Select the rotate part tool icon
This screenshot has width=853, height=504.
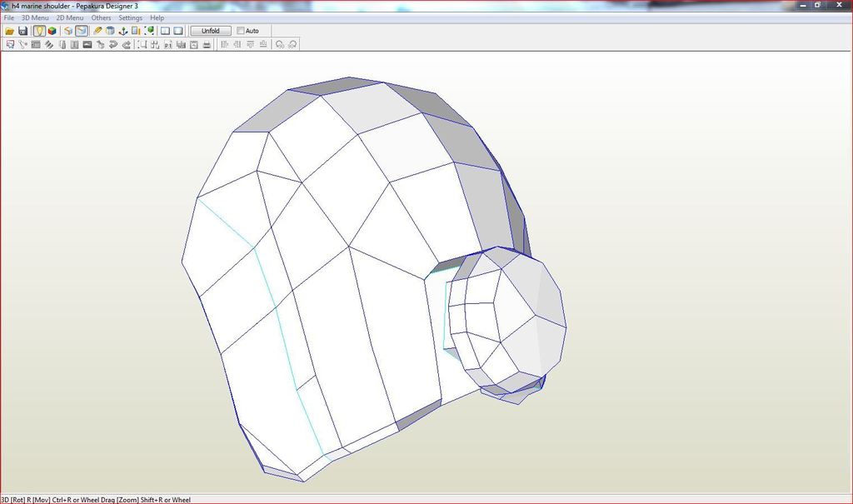point(22,45)
